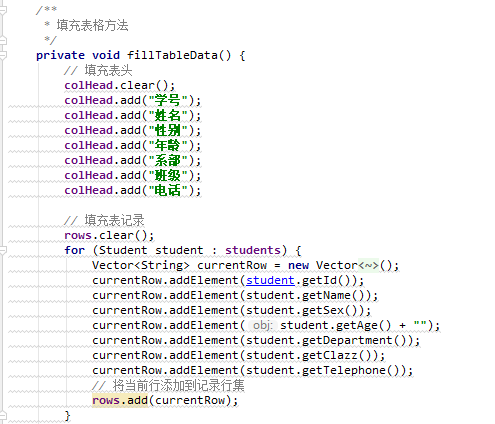Screen dimensions: 495x424
Task: Click the "年龄" string literal
Action: pos(168,145)
